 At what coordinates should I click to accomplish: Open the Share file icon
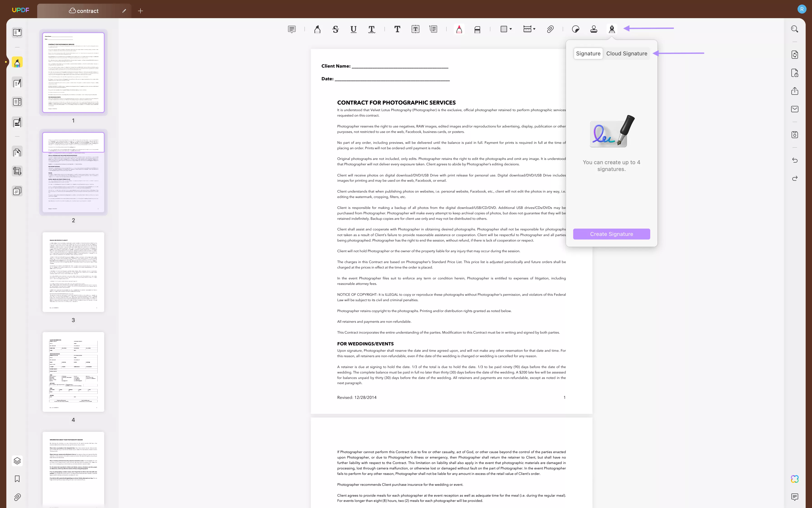point(795,91)
